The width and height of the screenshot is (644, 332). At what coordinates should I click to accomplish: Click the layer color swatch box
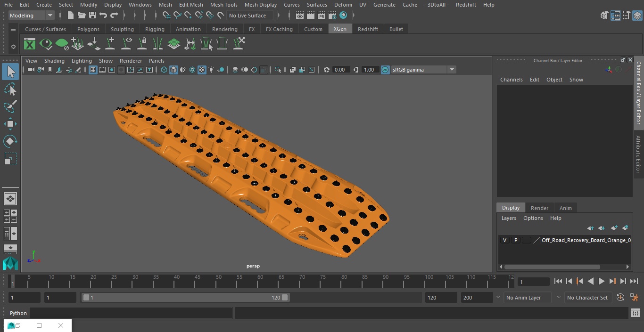click(526, 240)
